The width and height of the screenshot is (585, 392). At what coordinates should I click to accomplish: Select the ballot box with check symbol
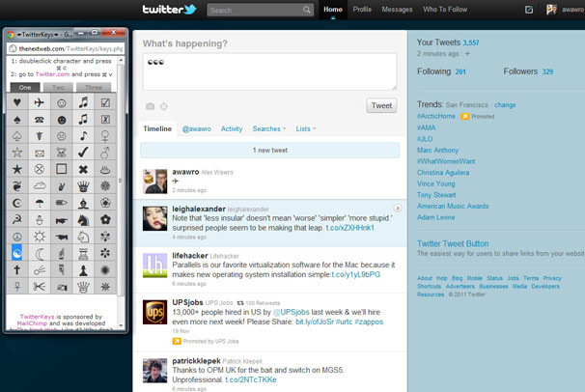pos(105,102)
